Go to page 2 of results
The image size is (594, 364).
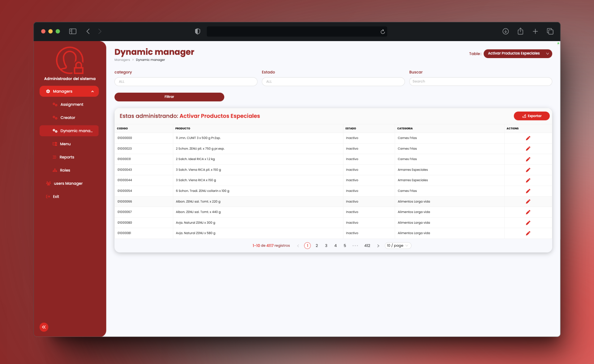pos(317,246)
